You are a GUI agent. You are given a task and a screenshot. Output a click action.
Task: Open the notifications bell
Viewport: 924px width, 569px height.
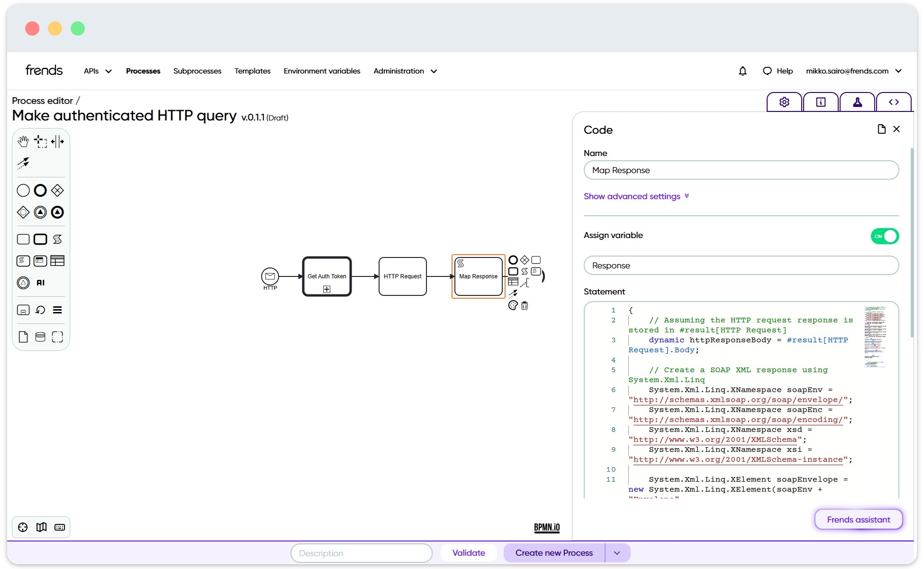pyautogui.click(x=743, y=71)
